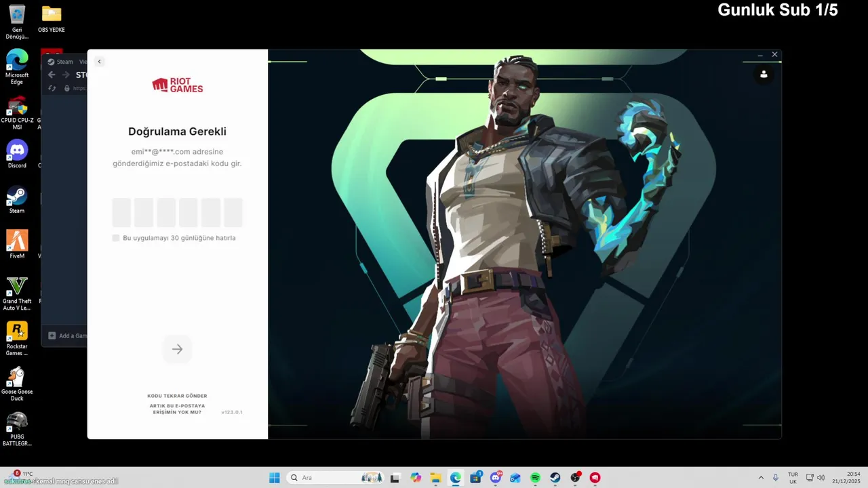
Task: Select the PUBG BATTLEGROUNDS desktop shortcut
Action: 17,429
